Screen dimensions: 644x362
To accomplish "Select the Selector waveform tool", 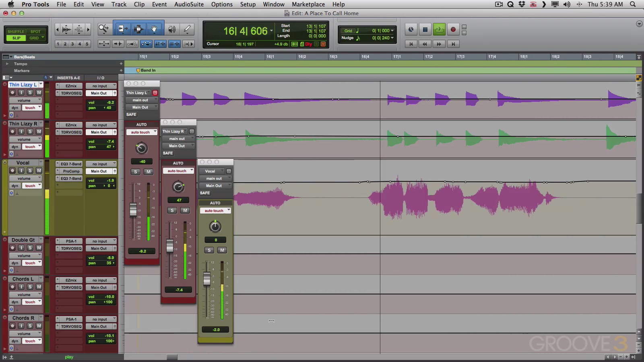I will pyautogui.click(x=138, y=29).
